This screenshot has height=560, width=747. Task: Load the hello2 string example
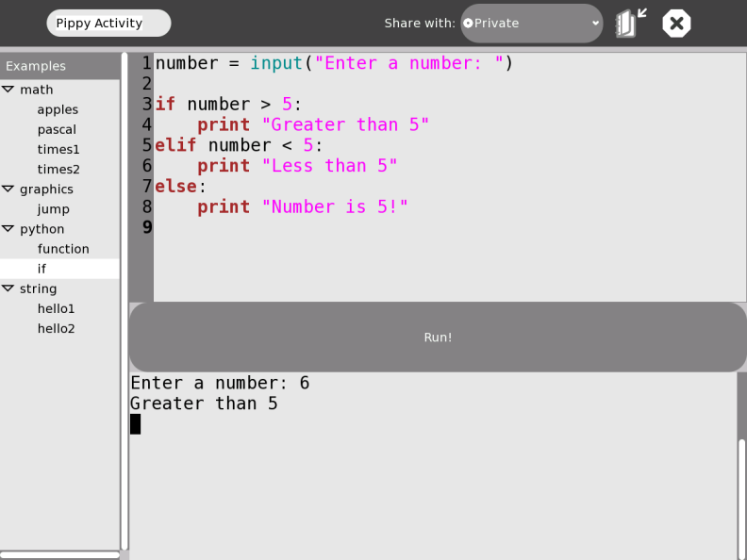56,328
